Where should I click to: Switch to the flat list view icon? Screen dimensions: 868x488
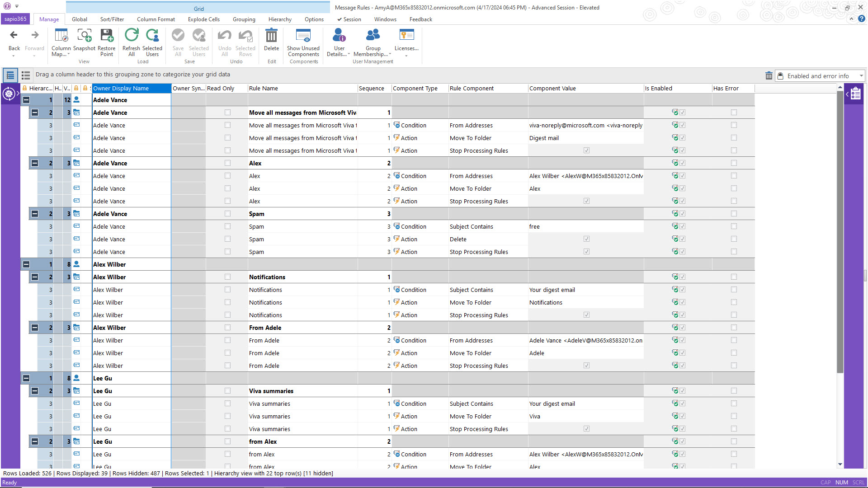click(25, 75)
